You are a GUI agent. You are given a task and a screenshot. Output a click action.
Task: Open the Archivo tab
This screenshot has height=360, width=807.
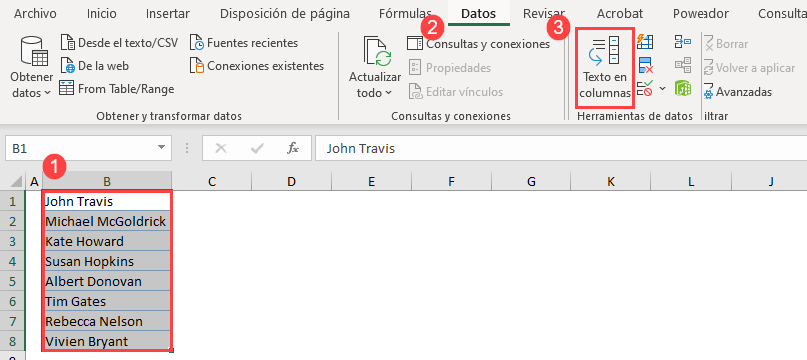(x=36, y=14)
